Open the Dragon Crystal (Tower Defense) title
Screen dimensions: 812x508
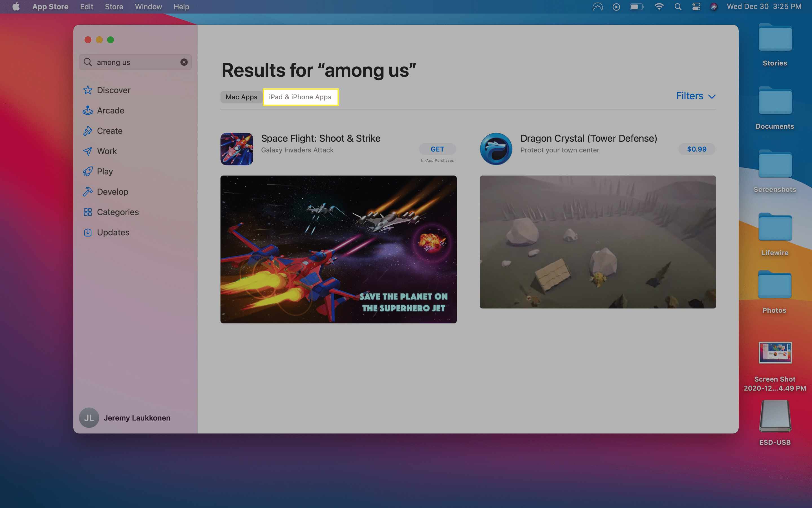click(x=588, y=138)
